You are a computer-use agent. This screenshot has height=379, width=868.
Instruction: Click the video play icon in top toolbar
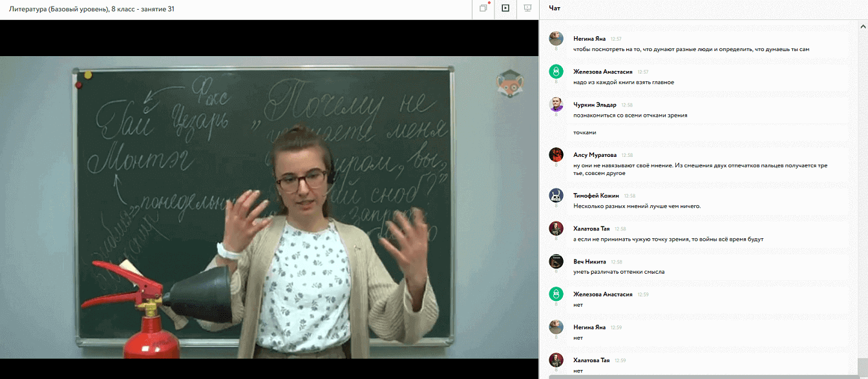[505, 8]
